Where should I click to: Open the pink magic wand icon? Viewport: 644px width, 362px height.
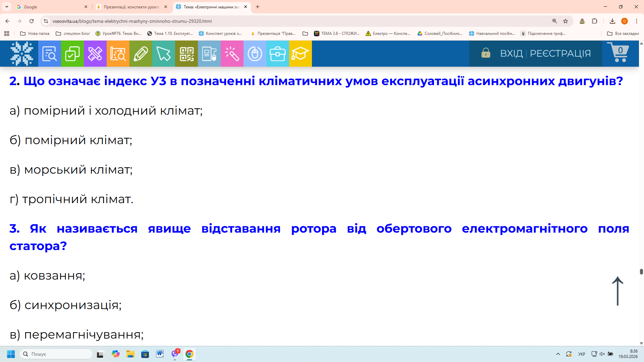(x=232, y=54)
